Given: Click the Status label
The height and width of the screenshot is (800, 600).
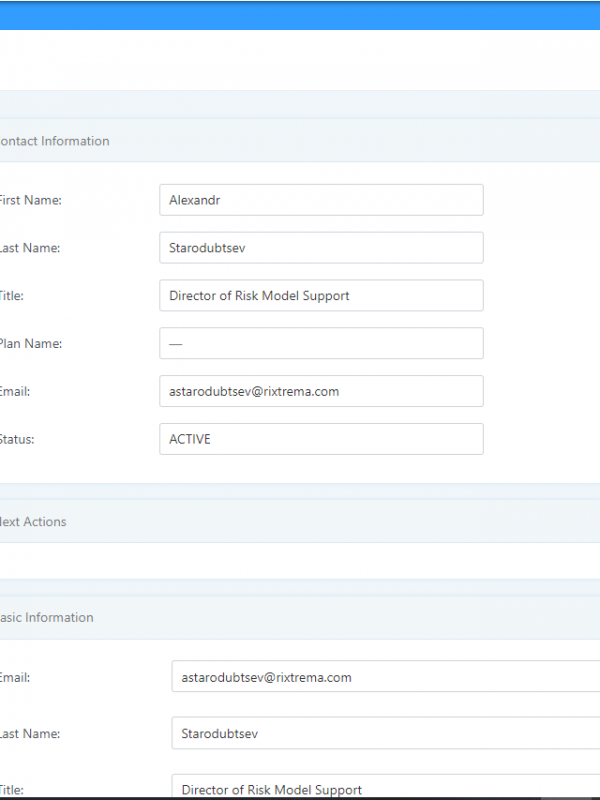Looking at the screenshot, I should click(20, 439).
